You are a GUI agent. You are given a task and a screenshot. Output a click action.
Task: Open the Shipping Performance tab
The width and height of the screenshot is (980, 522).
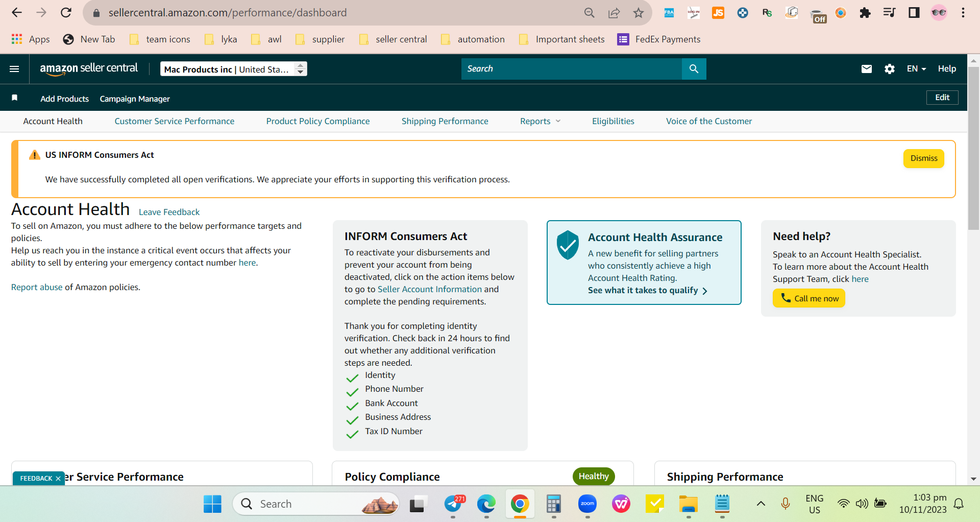(x=445, y=121)
